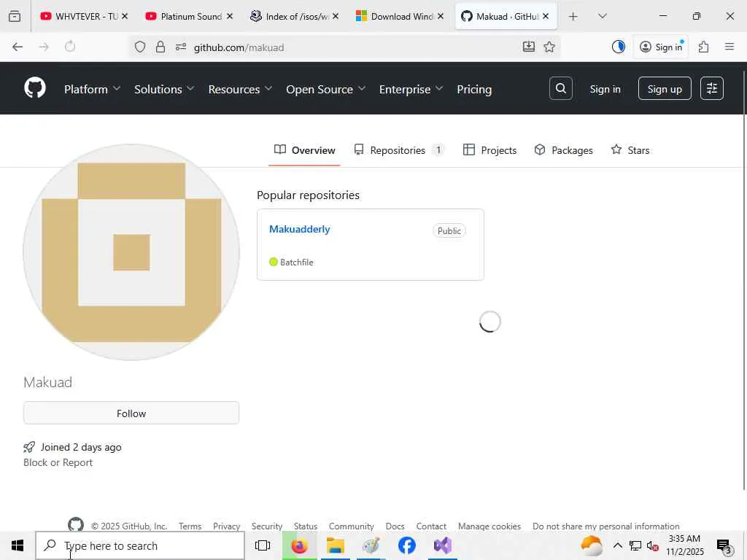Close the WHVTEVER YouTube tab
747x560 pixels.
pos(125,16)
